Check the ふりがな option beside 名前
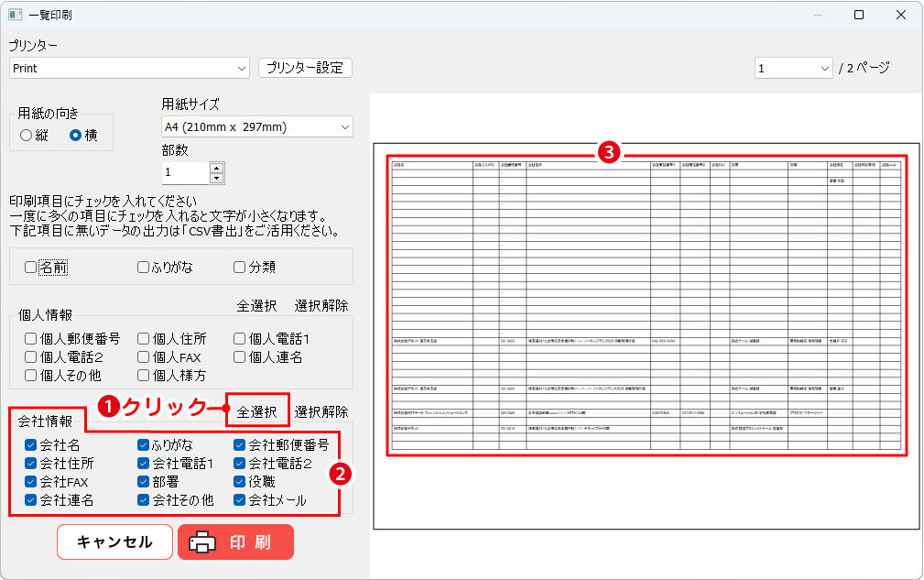Image resolution: width=924 pixels, height=580 pixels. click(x=144, y=268)
